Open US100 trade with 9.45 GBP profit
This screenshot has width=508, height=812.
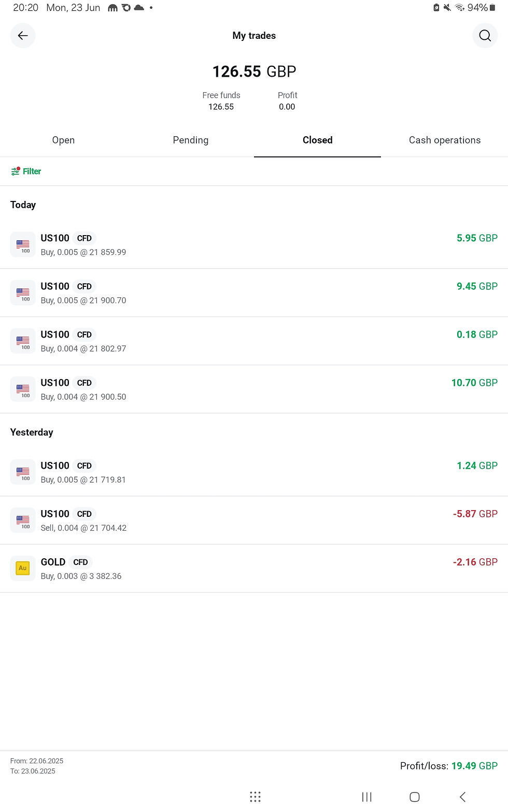pos(254,293)
